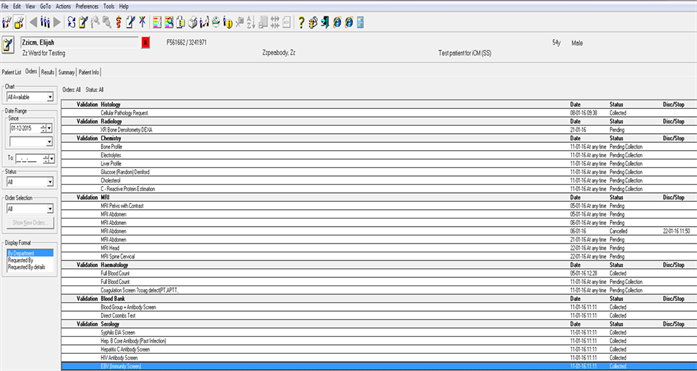Viewport: 697px width, 371px height.
Task: Click the Show New Orders button
Action: point(30,223)
